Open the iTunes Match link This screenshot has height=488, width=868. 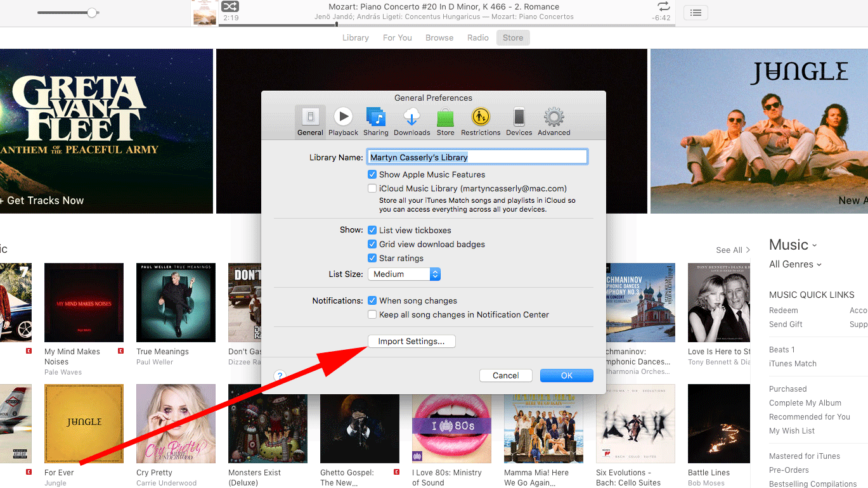793,364
